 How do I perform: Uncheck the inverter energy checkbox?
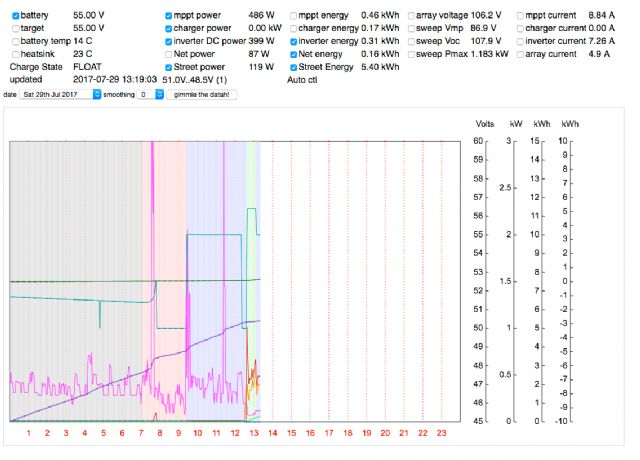(x=292, y=41)
